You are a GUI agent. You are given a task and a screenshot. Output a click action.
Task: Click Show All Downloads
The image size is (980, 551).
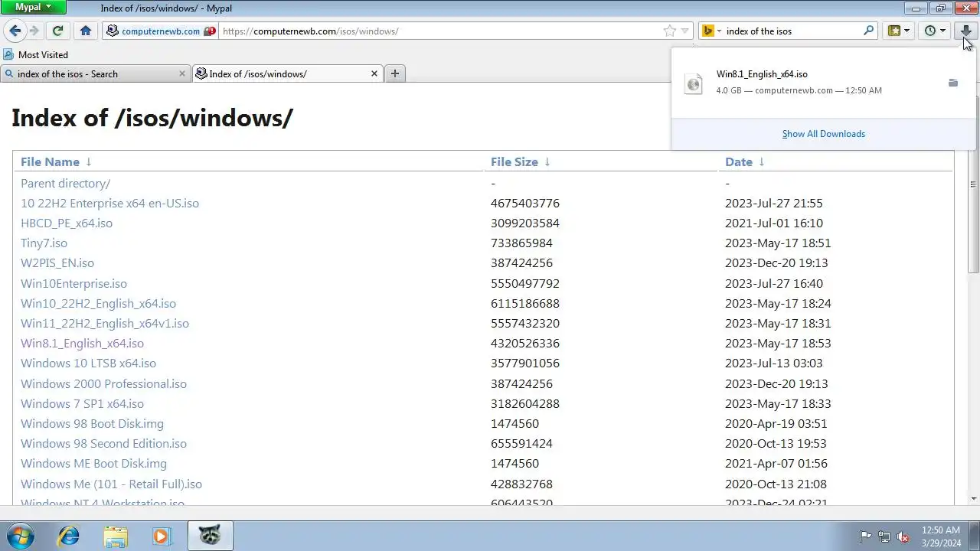[x=824, y=134]
